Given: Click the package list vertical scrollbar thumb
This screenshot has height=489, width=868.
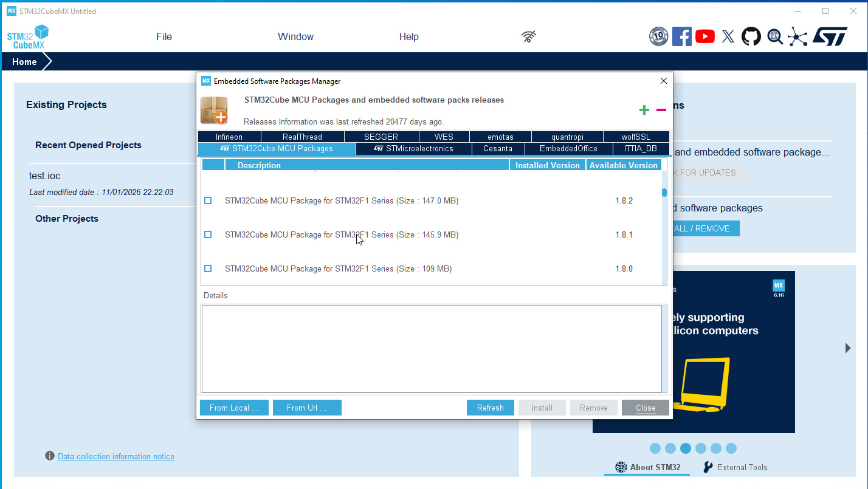Looking at the screenshot, I should pyautogui.click(x=664, y=193).
